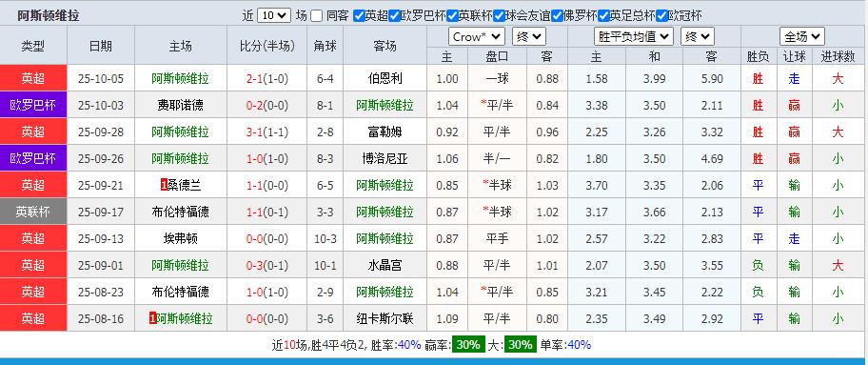The height and width of the screenshot is (365, 868).
Task: Click the odds value 4.69
Action: [x=712, y=158]
